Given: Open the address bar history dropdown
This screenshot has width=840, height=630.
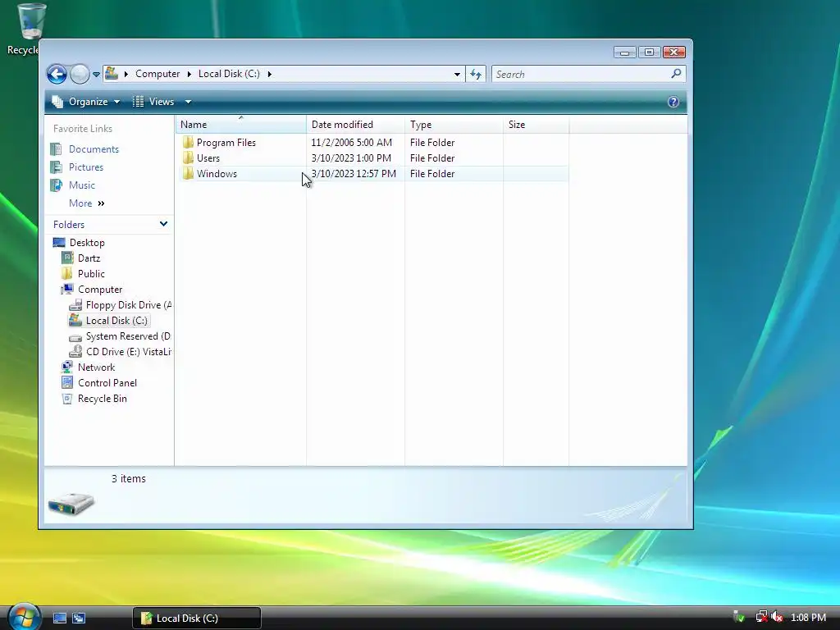Looking at the screenshot, I should pyautogui.click(x=457, y=75).
